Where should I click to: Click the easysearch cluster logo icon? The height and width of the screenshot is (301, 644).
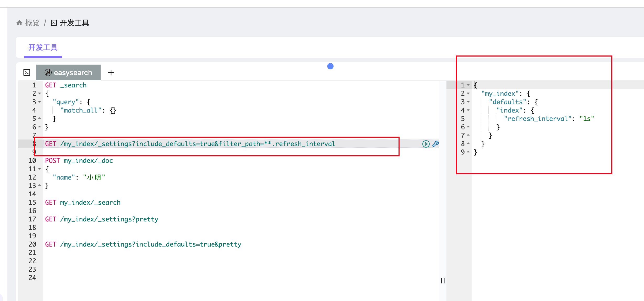(48, 73)
